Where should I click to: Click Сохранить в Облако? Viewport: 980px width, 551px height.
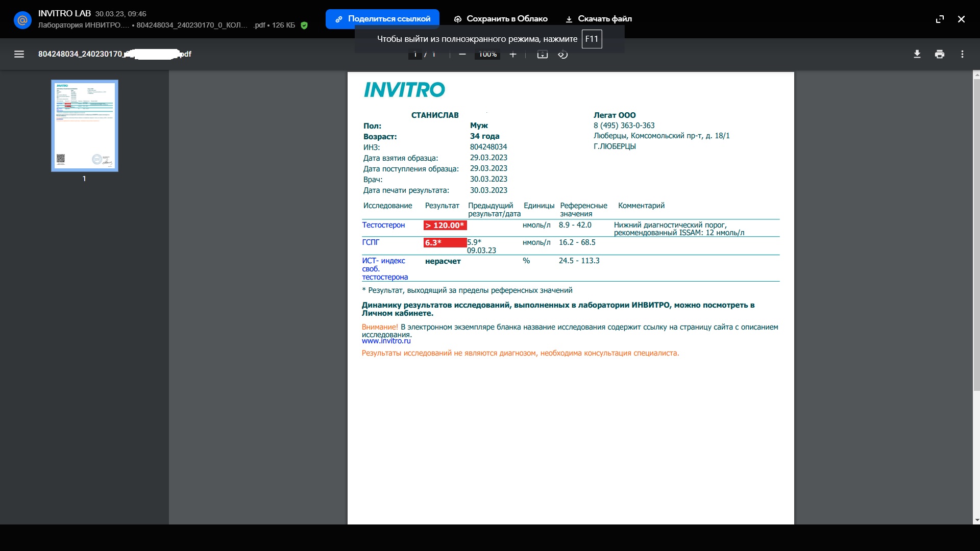[x=501, y=19]
